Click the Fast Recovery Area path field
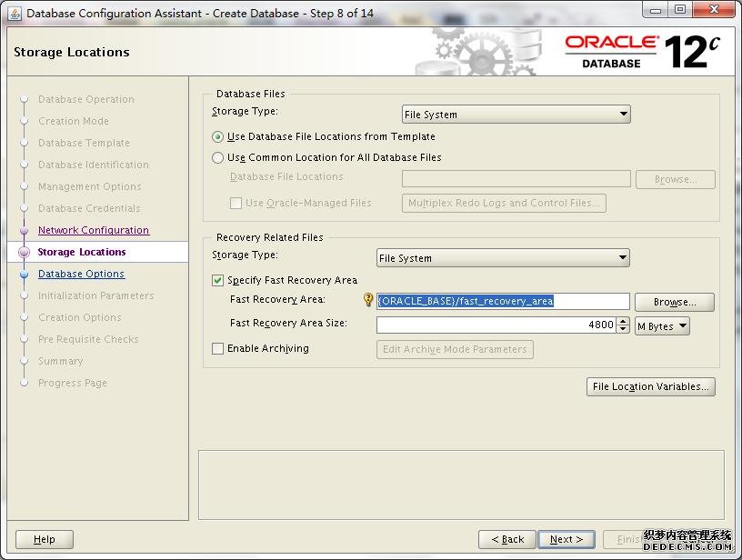 click(x=503, y=301)
